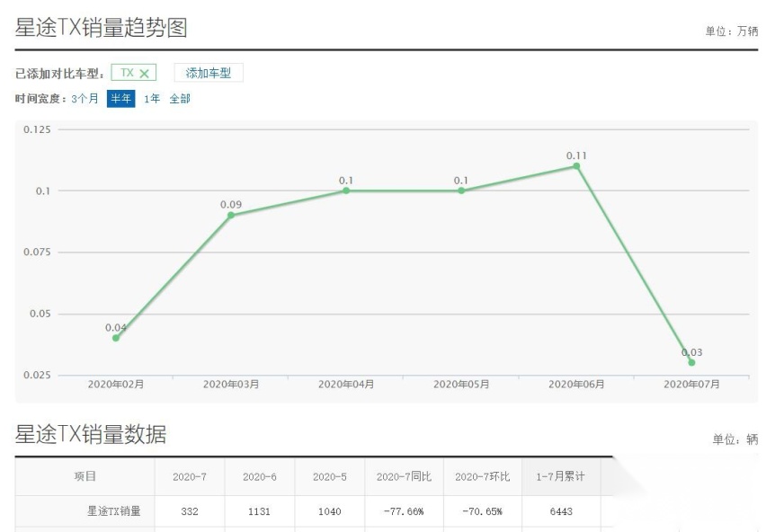This screenshot has height=532, width=766.
Task: Click the 2020-5 column header
Action: [330, 477]
